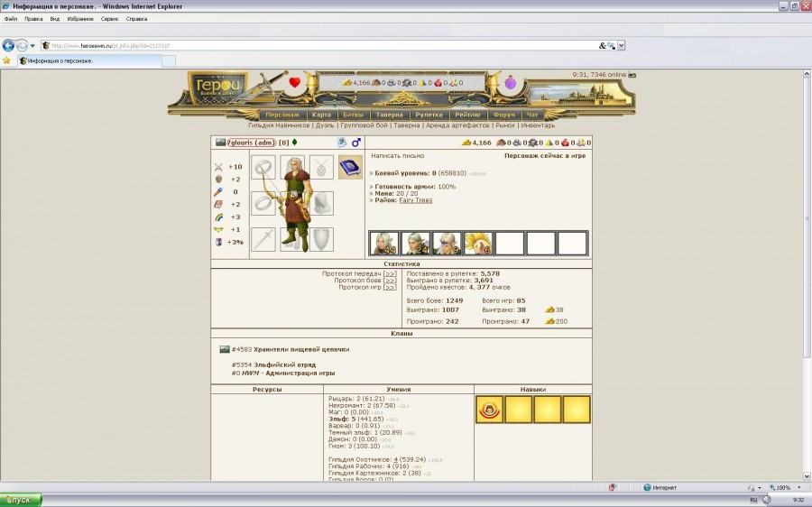Screen dimensions: 812x507
Task: Click the map scroll icon near gender symbol
Action: [x=342, y=142]
